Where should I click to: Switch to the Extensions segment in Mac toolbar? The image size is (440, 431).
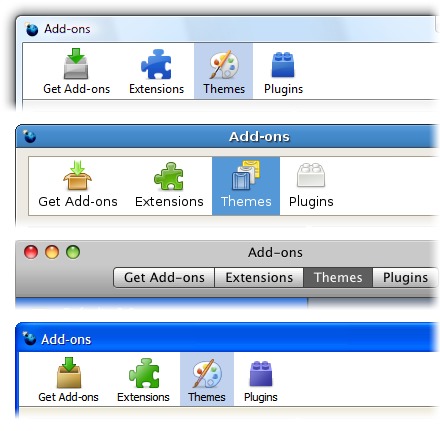click(x=259, y=277)
